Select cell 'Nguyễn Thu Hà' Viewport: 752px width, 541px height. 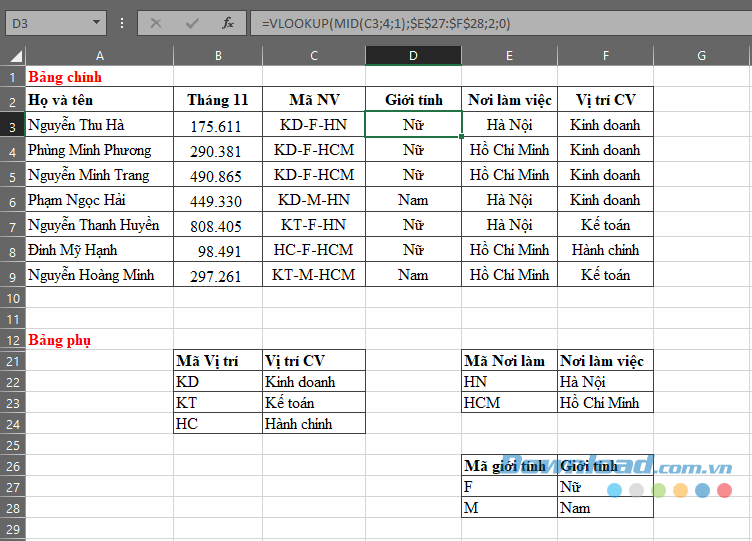click(99, 125)
